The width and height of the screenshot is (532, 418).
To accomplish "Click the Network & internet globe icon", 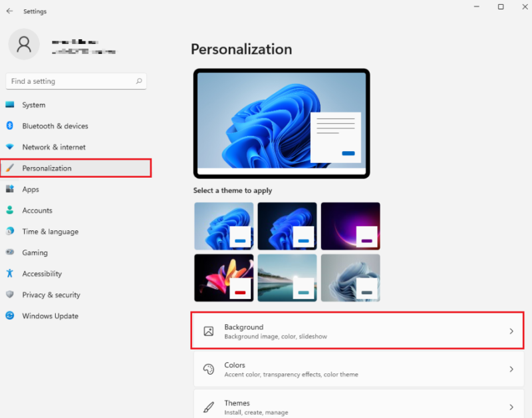I will coord(9,147).
